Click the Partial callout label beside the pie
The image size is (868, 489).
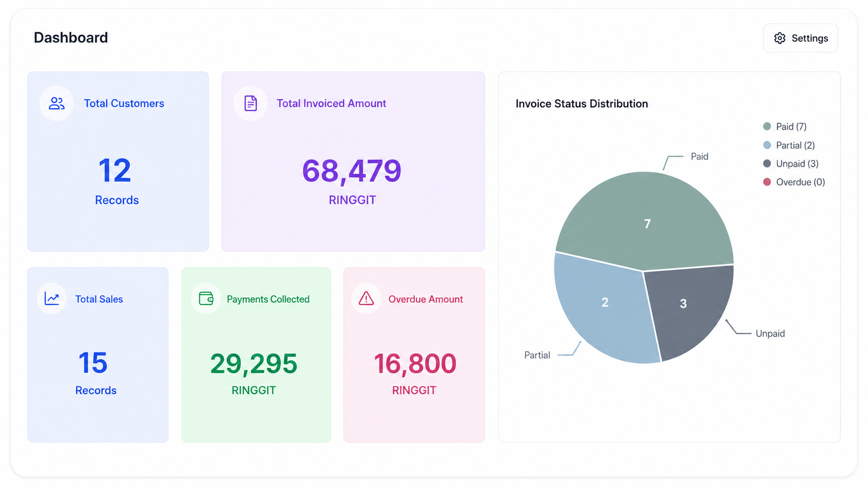pos(537,355)
